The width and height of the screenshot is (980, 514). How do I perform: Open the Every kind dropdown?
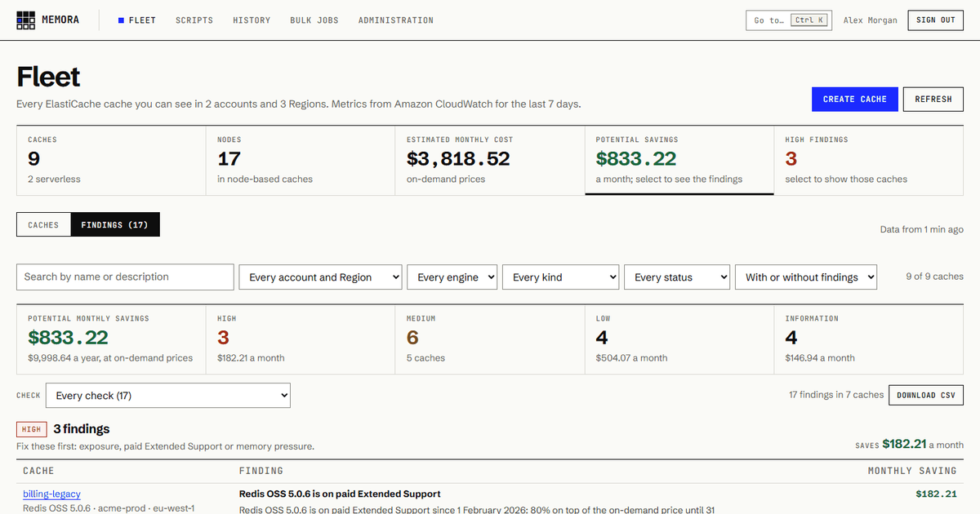561,277
